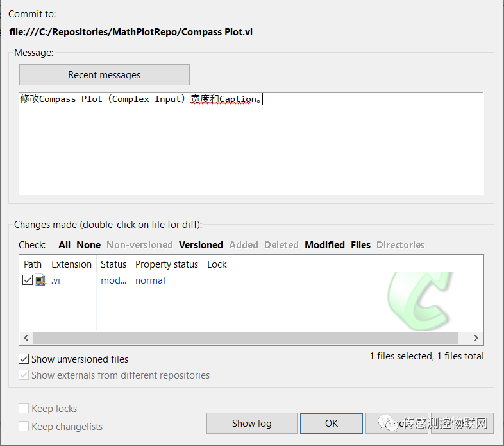This screenshot has width=504, height=446.
Task: Sort list by Path column header
Action: pos(33,264)
